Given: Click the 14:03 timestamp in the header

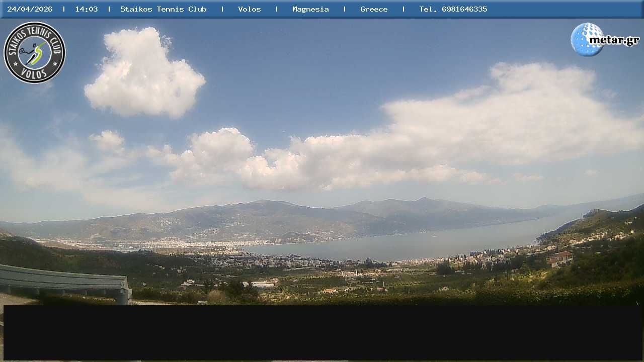Looking at the screenshot, I should pos(87,9).
